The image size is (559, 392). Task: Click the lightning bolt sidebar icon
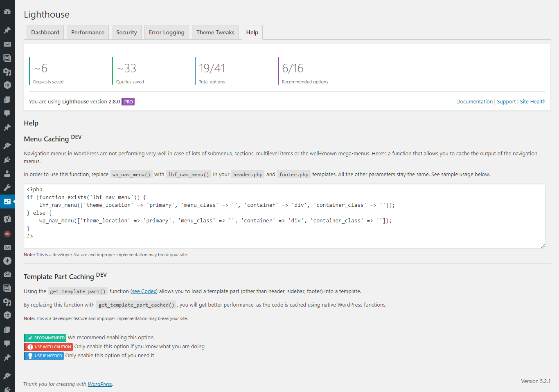7,261
